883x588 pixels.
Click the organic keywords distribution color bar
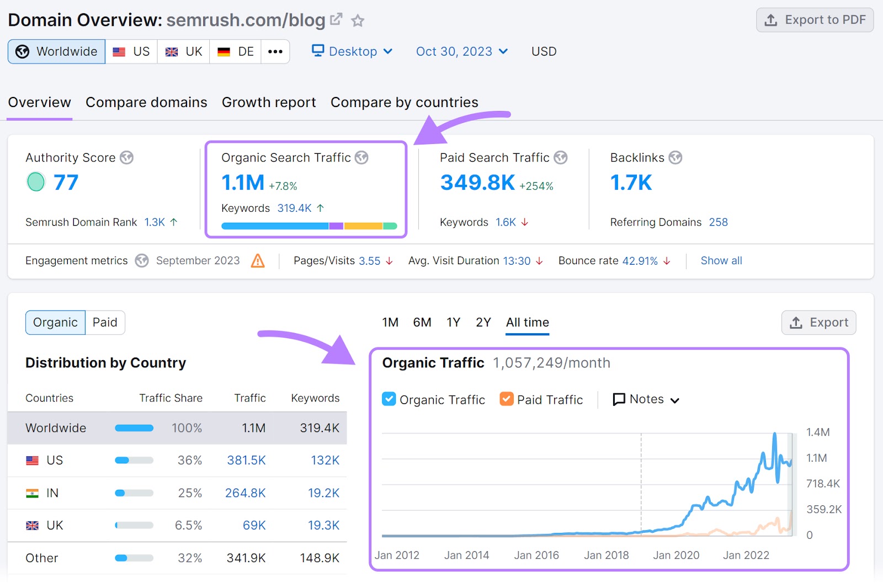coord(309,226)
